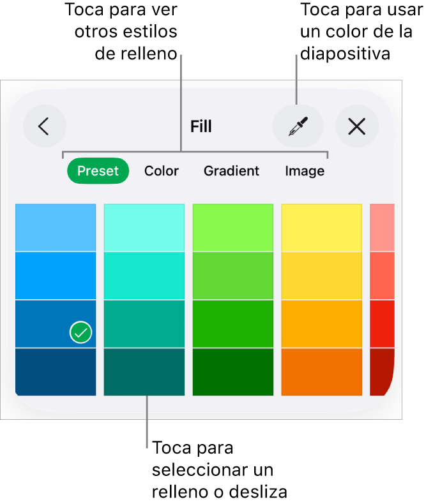
Task: Click the Fill panel title
Action: point(201,126)
